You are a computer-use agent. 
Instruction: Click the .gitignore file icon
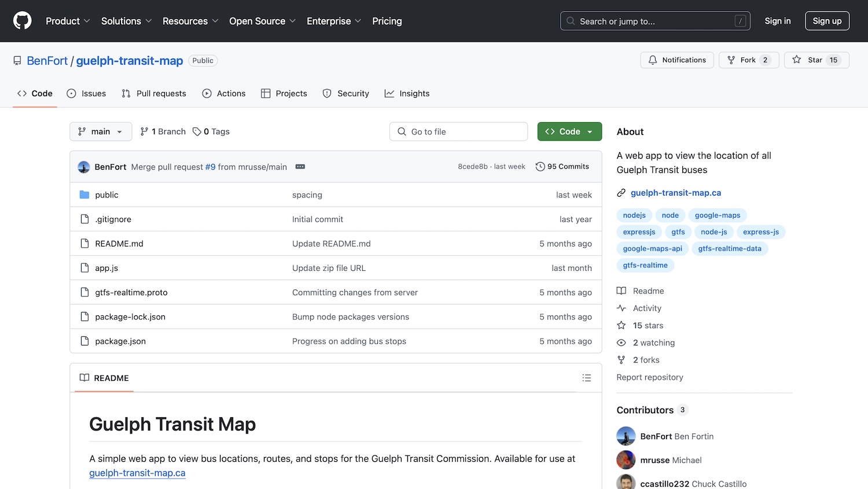pyautogui.click(x=84, y=219)
